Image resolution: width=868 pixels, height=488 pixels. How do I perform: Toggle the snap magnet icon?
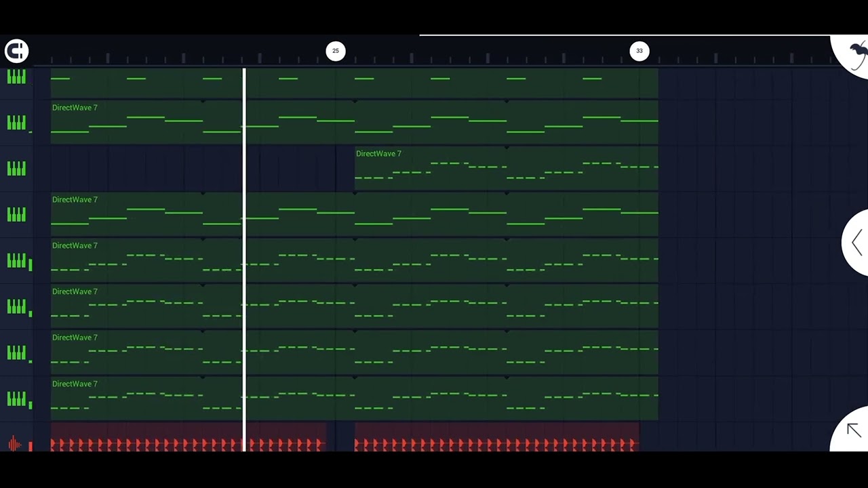pos(16,51)
